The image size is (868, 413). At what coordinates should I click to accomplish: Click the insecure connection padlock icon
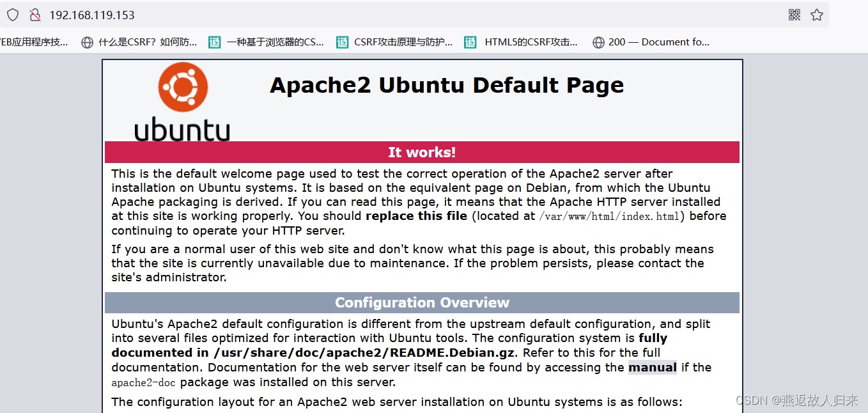(x=35, y=15)
